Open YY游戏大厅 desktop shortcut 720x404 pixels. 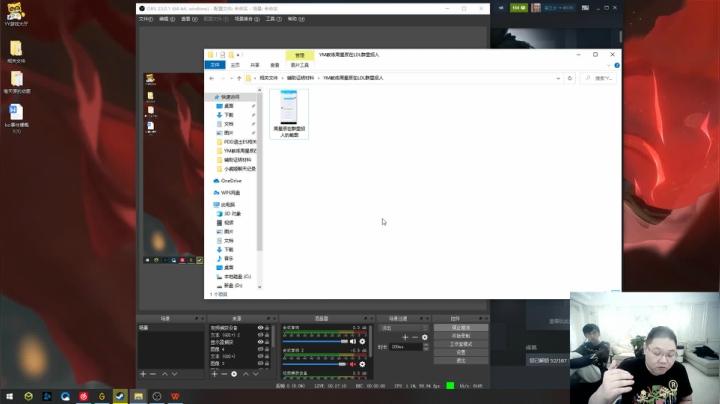16,14
